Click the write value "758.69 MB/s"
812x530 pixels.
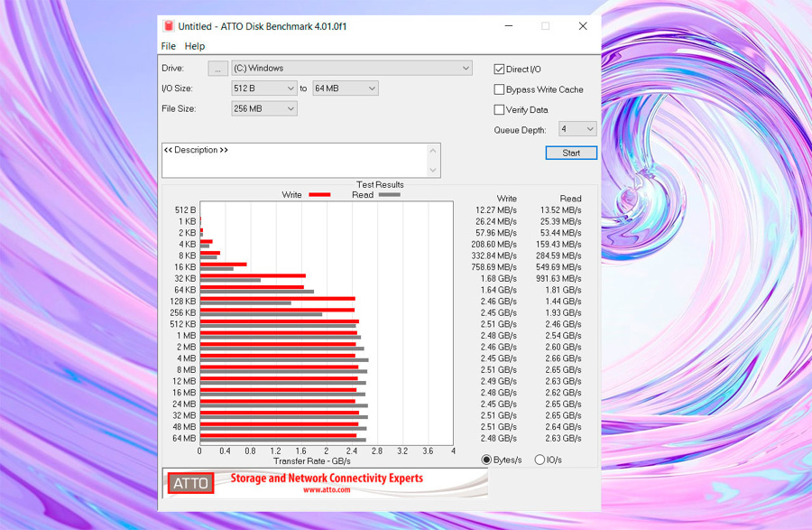(494, 267)
